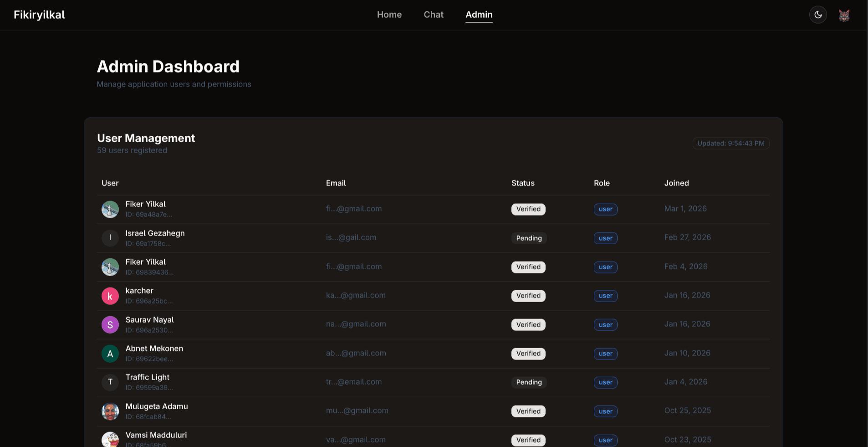Click Saurav Nayal's purple avatar

click(110, 324)
